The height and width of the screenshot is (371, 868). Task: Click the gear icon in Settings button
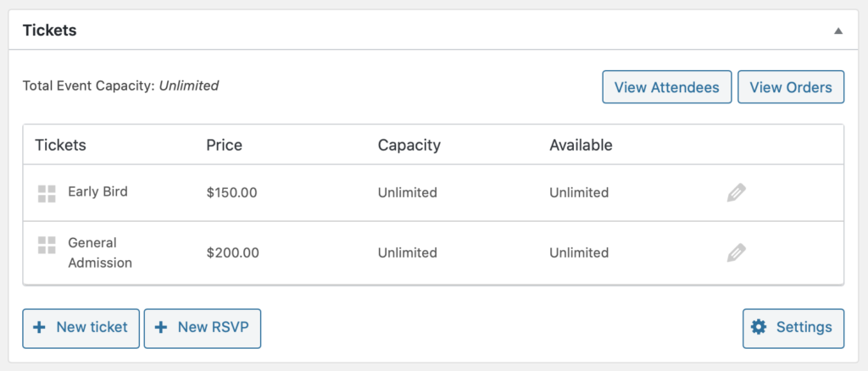[759, 327]
